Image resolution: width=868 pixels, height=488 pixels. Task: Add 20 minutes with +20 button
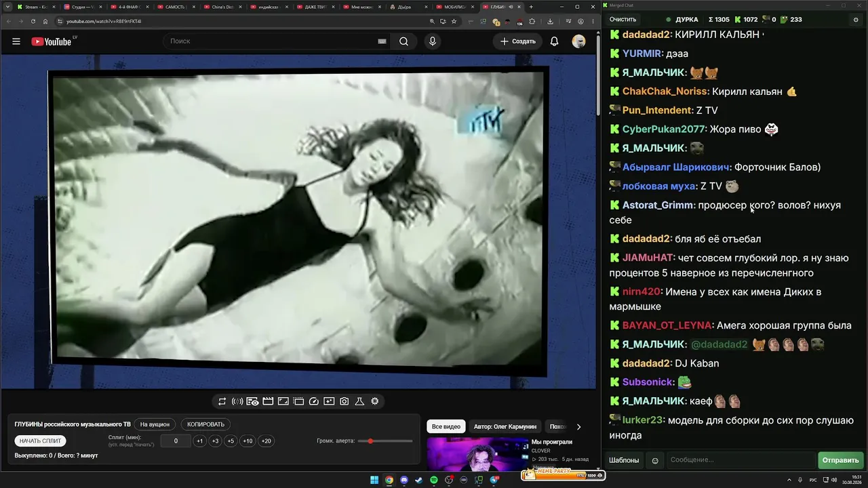267,441
